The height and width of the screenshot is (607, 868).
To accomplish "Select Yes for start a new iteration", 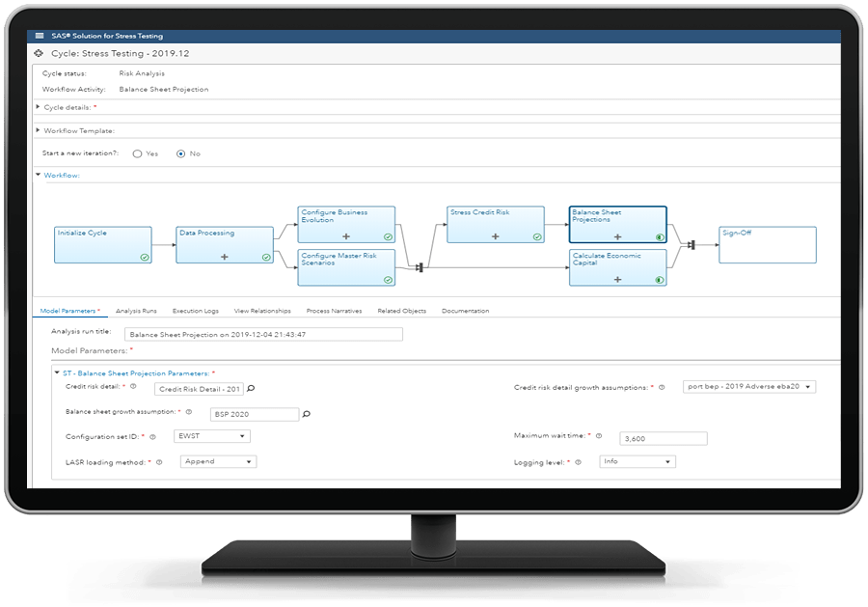I will tap(137, 154).
